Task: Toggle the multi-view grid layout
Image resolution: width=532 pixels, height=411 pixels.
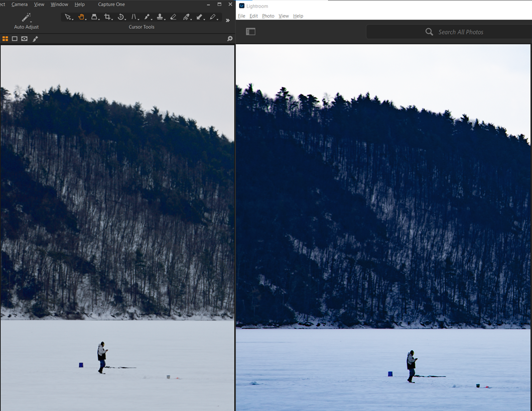Action: tap(6, 39)
